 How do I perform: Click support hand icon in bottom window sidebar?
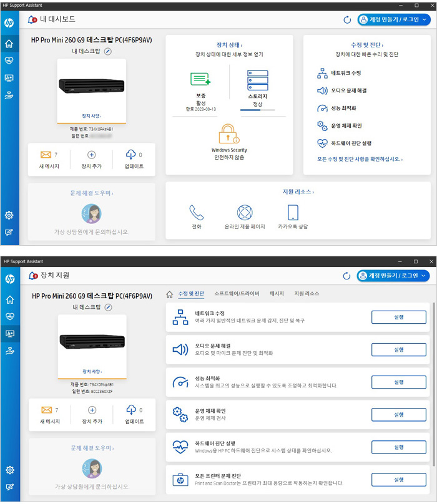pos(10,351)
